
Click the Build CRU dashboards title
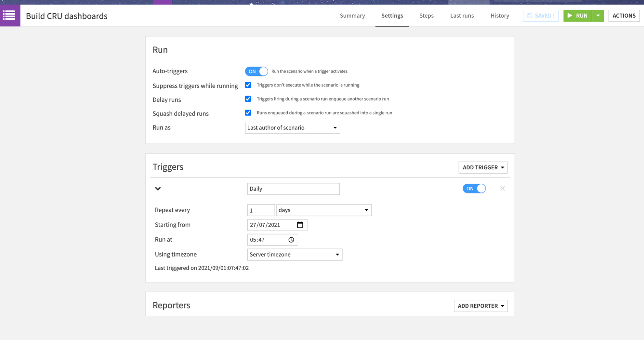coord(67,16)
